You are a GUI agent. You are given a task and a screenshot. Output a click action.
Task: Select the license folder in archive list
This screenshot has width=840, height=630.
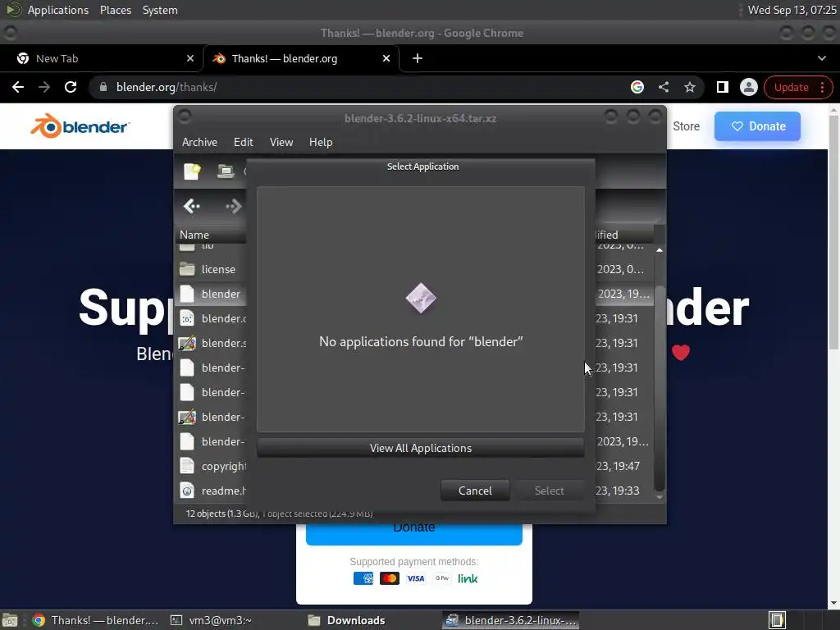click(218, 269)
